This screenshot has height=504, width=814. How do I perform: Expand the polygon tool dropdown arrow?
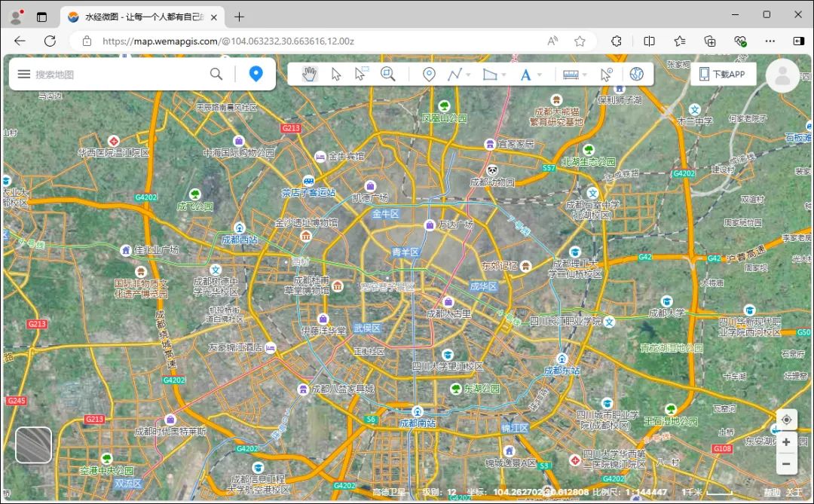(504, 75)
